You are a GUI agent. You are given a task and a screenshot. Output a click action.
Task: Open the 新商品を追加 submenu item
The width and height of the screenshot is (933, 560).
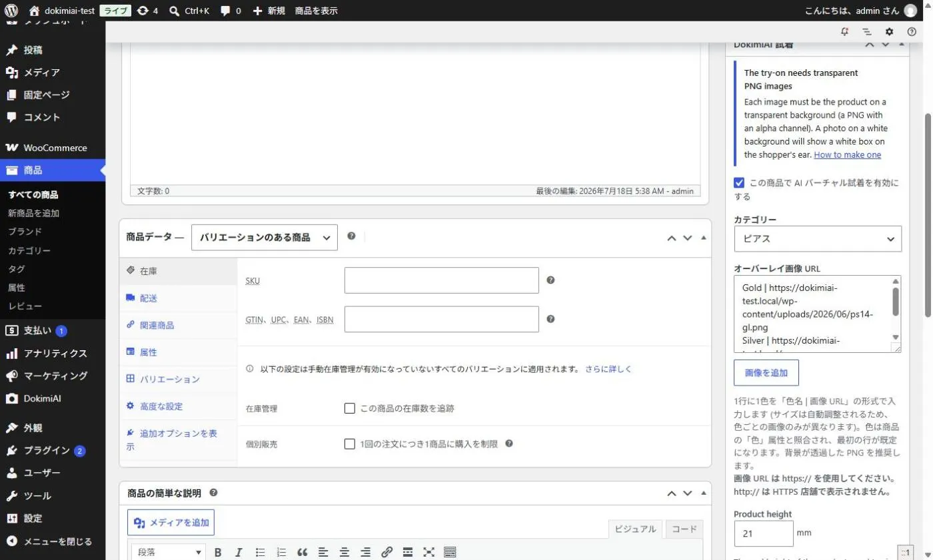(34, 213)
